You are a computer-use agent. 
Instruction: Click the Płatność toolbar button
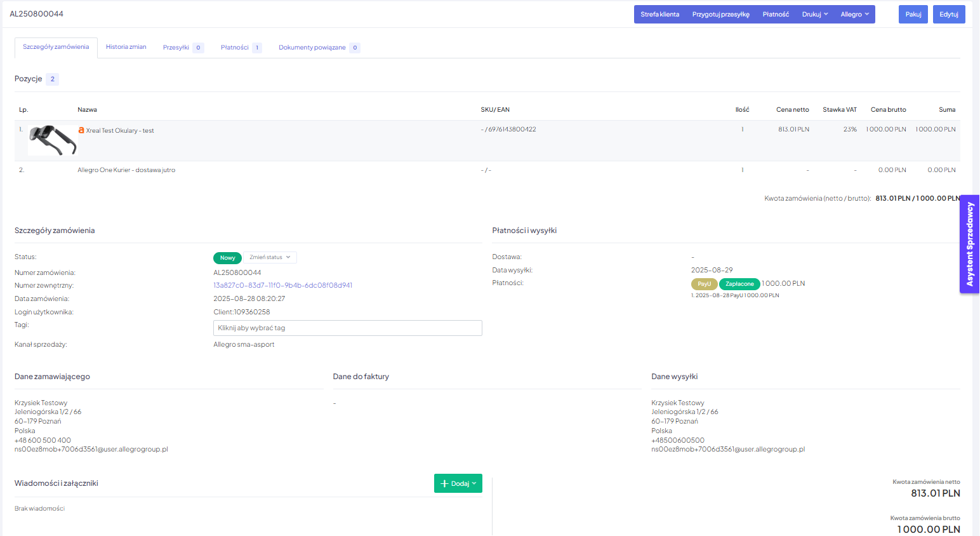pos(776,15)
